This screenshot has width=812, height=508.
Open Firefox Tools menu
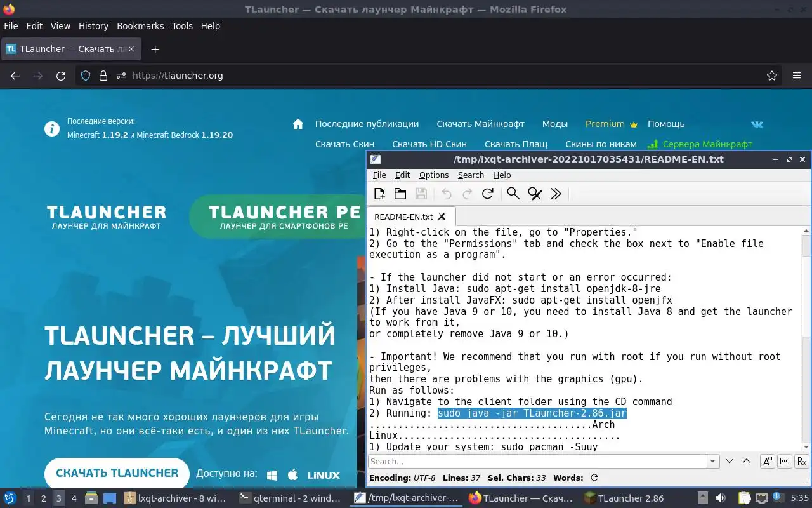(x=182, y=26)
